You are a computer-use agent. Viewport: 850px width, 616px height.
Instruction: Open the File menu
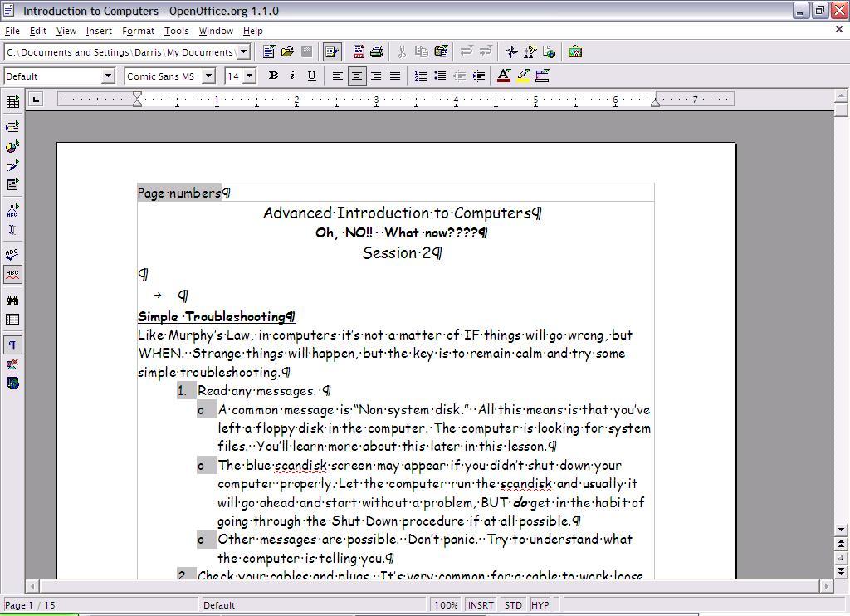tap(12, 31)
